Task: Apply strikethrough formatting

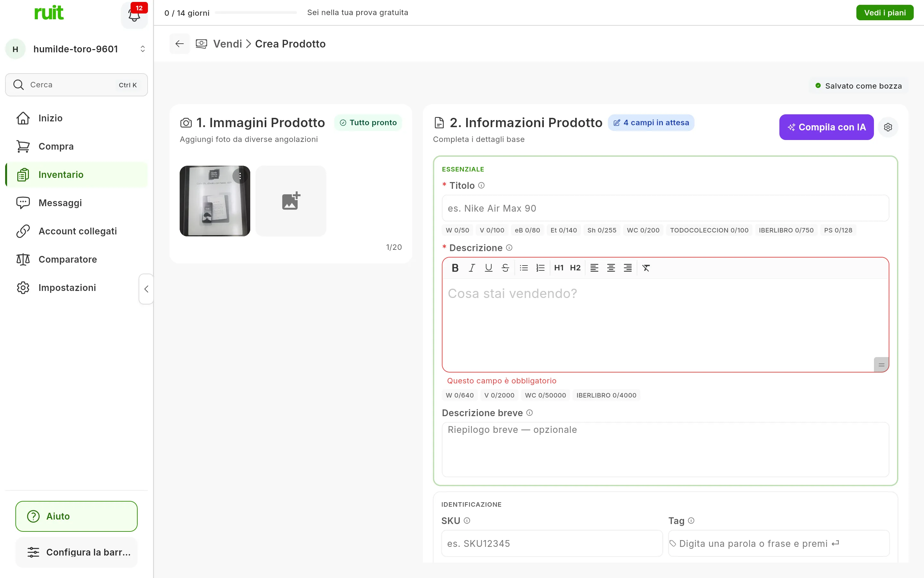Action: click(505, 268)
